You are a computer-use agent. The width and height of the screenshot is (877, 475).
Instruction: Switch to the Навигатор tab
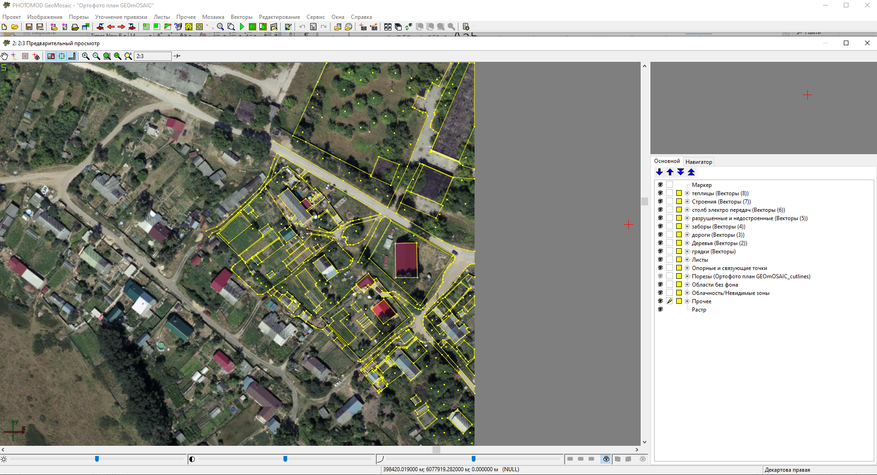click(x=699, y=162)
